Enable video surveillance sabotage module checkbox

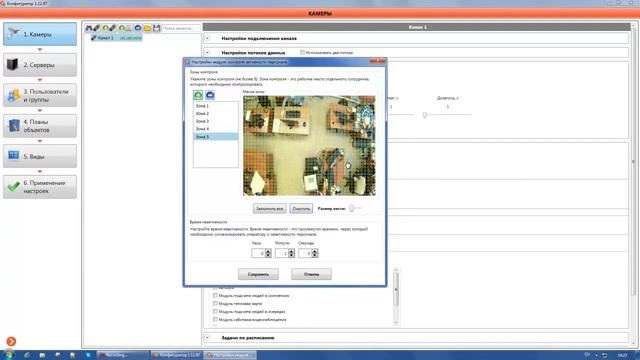click(215, 320)
